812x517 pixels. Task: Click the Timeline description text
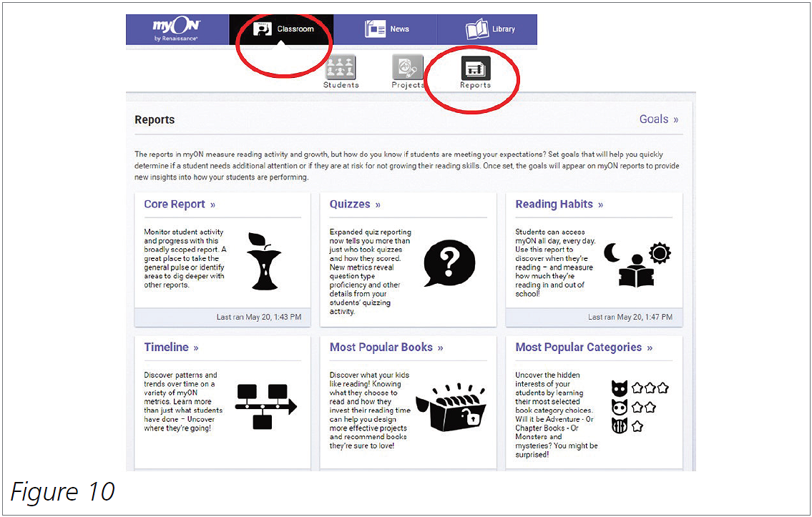pos(183,402)
